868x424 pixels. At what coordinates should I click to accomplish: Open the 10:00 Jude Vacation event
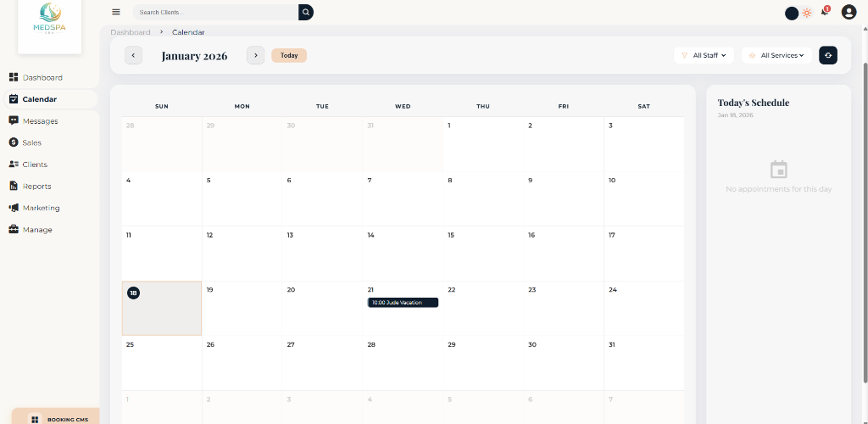(x=403, y=303)
